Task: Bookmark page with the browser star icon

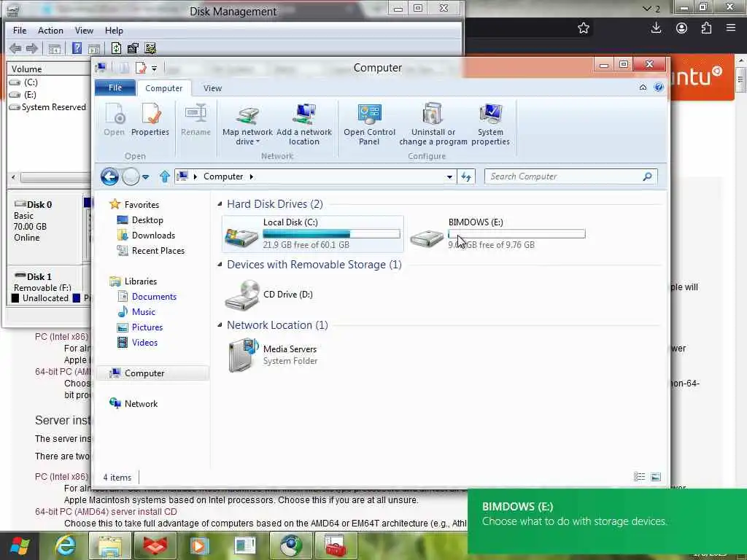Action: tap(583, 28)
